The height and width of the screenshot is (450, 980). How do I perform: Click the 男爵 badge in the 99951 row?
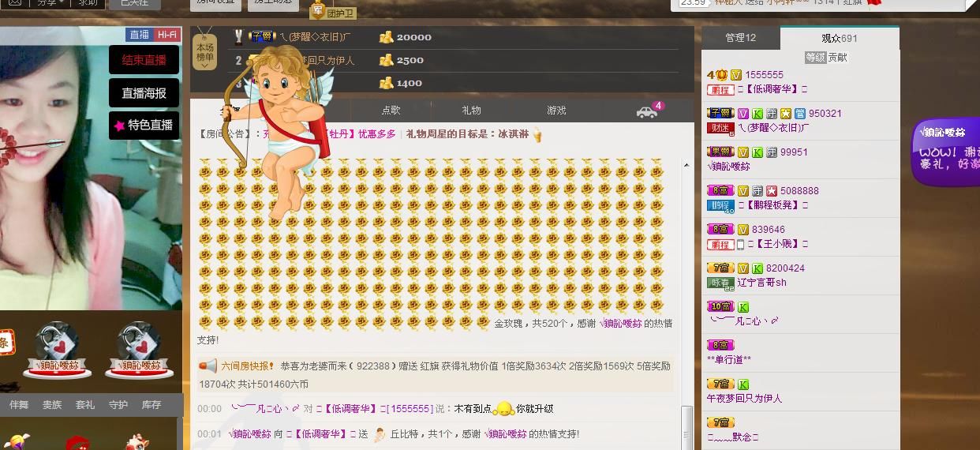click(x=720, y=152)
